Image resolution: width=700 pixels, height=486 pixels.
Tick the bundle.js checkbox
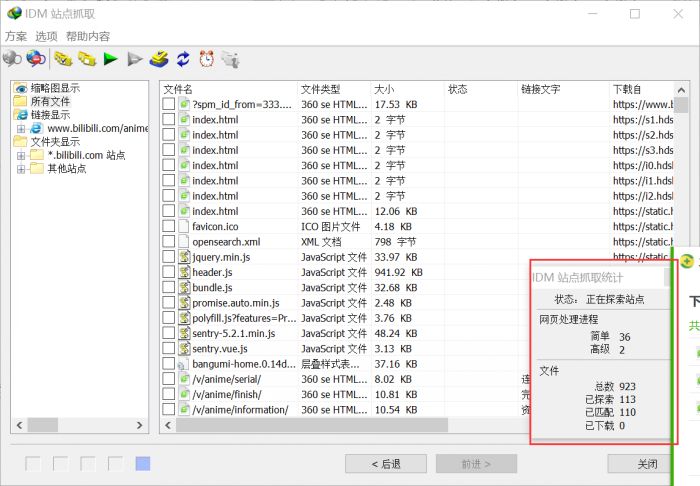(x=169, y=287)
